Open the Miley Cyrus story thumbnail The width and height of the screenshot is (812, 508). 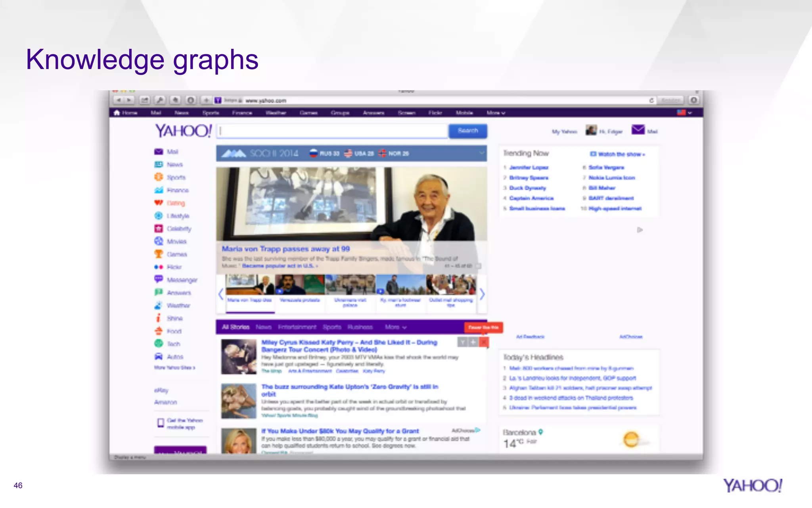coord(239,357)
